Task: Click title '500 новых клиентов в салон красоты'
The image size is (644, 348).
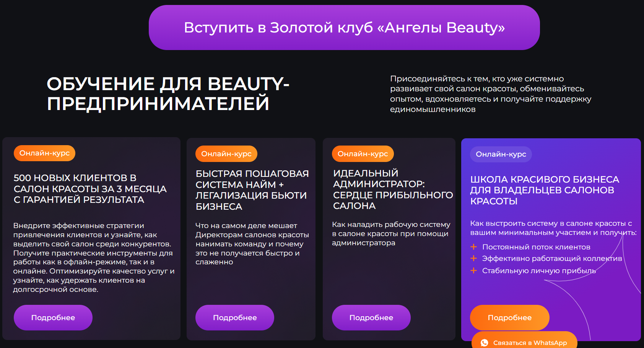Action: (x=90, y=189)
